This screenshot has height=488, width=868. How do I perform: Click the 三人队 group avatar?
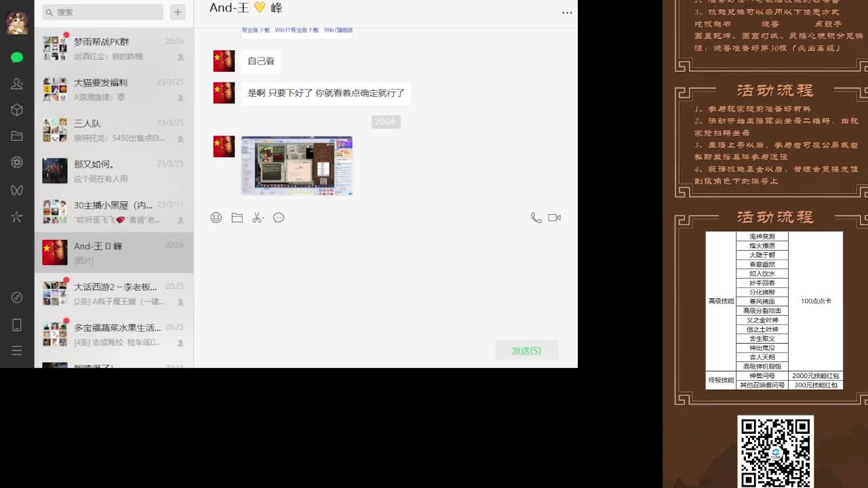tap(55, 130)
